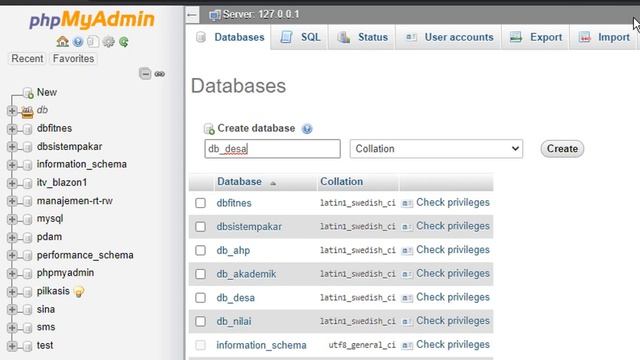
Task: Toggle link with main panel icon
Action: coord(160,74)
